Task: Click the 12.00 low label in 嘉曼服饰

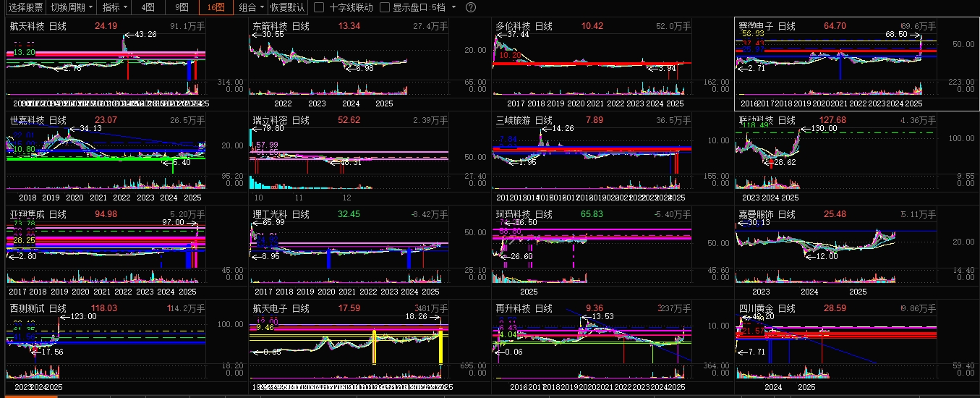Action: 827,256
